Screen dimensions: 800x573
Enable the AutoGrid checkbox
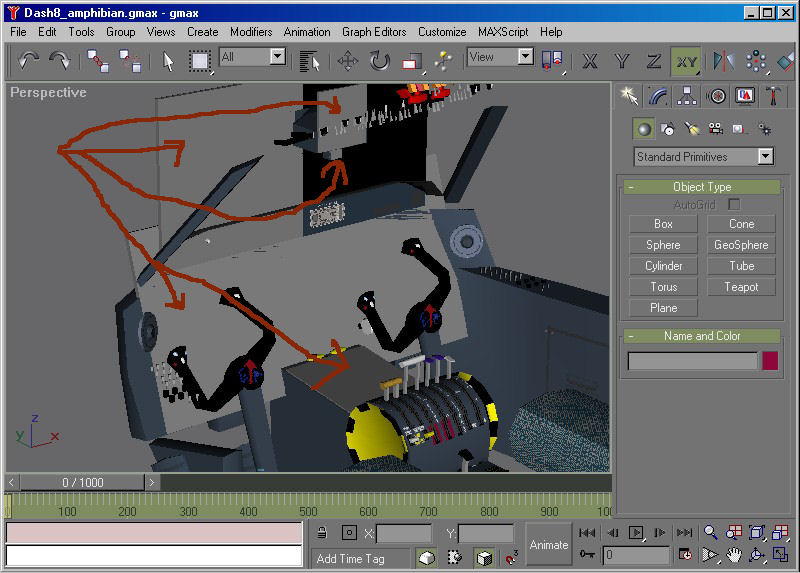coord(734,205)
